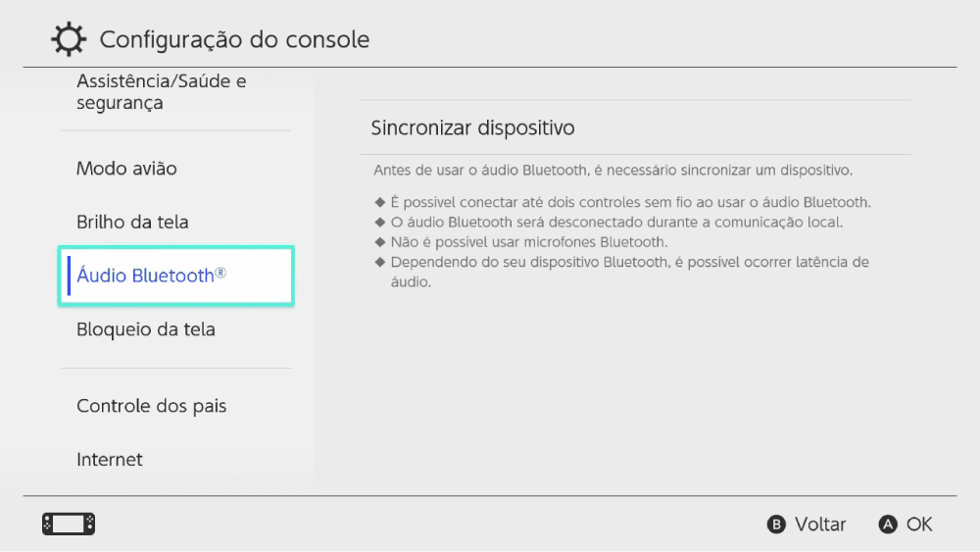Select the Modo avião menu item
This screenshot has width=980, height=552.
127,169
